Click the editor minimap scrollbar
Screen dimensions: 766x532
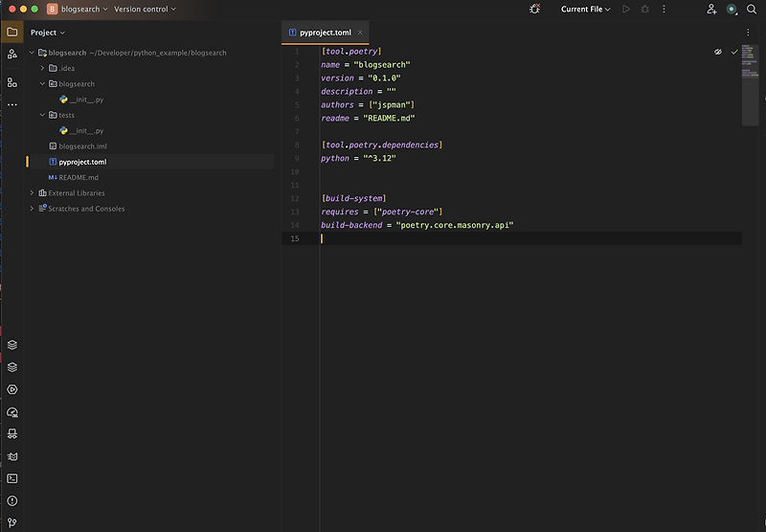[x=750, y=85]
